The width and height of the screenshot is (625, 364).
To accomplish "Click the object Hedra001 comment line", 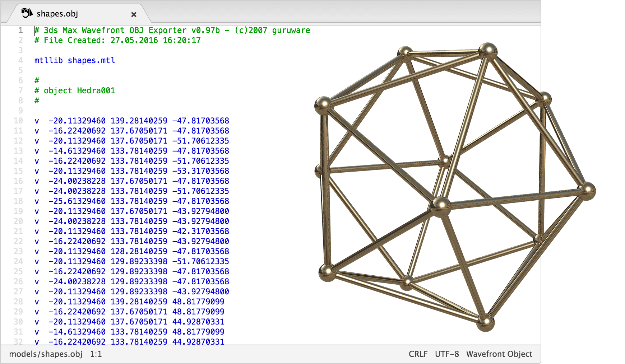I will (74, 90).
